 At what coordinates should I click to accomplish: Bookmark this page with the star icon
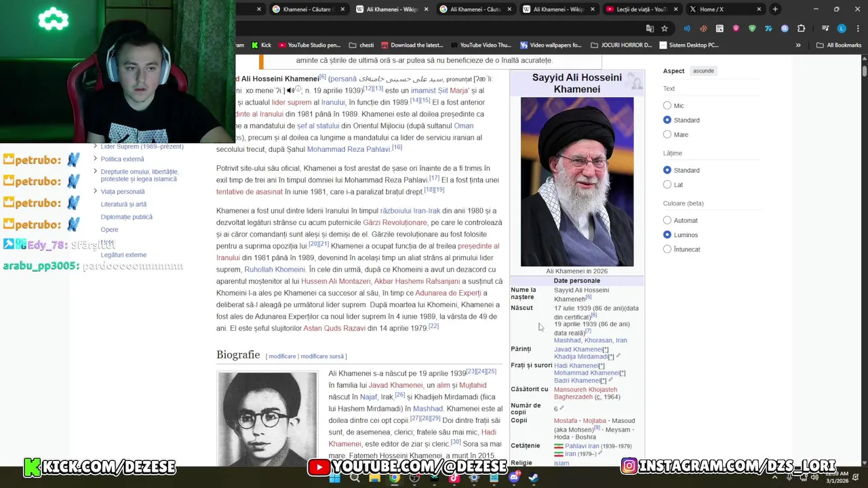(x=665, y=28)
